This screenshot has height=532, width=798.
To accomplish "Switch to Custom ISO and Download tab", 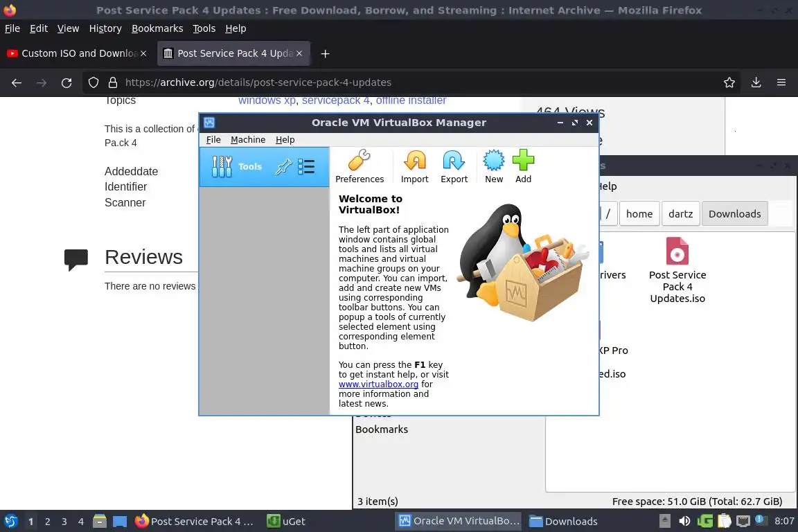I will point(78,53).
